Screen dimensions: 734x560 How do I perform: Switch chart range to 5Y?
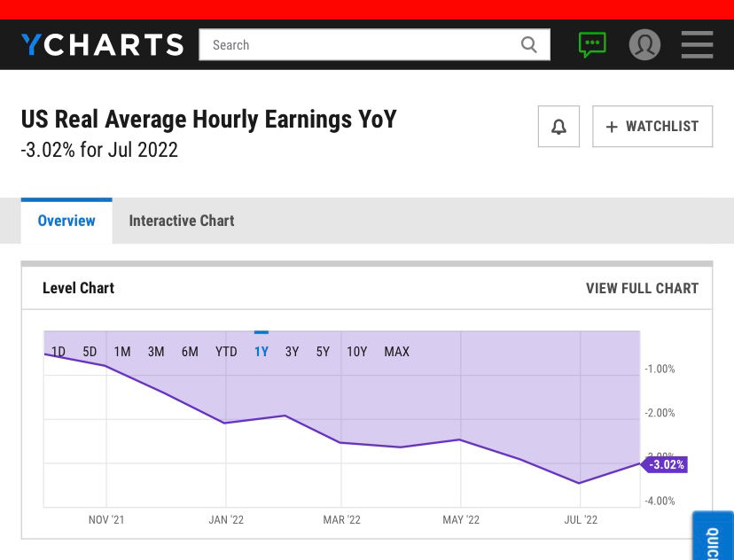click(x=323, y=352)
